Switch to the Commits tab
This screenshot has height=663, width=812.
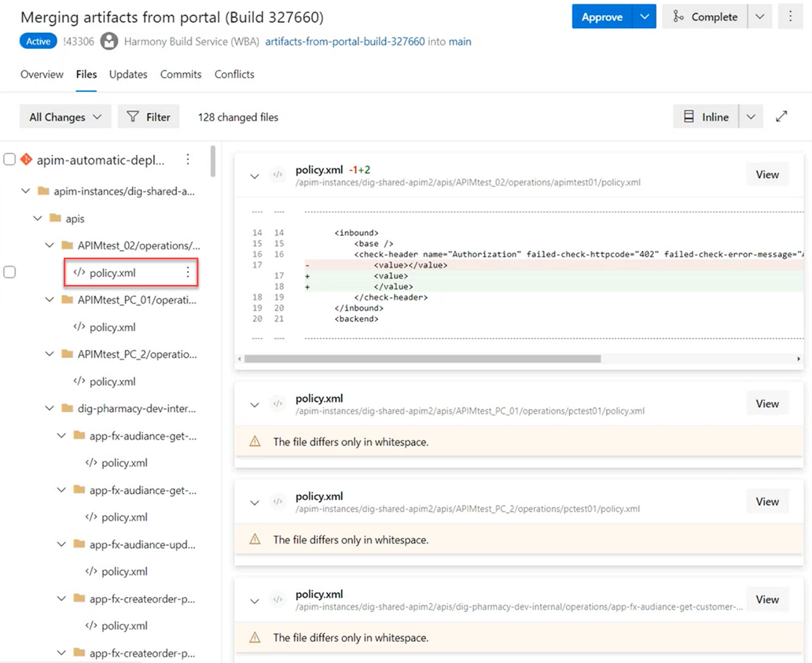click(x=181, y=74)
